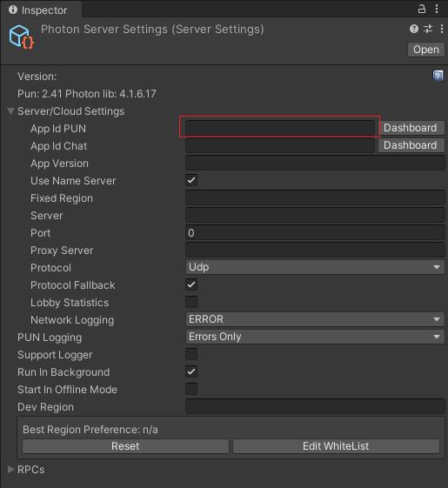Click the Reset best region button
The height and width of the screenshot is (488, 448).
125,446
